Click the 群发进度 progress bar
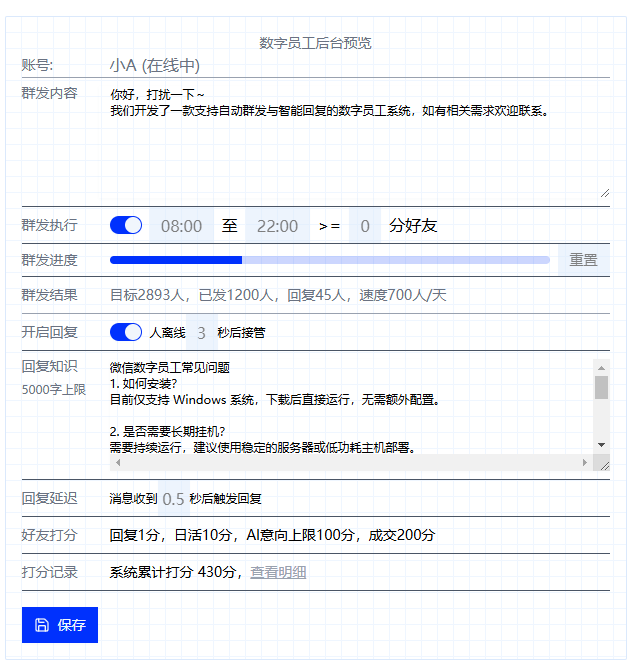The height and width of the screenshot is (672, 633). click(330, 260)
